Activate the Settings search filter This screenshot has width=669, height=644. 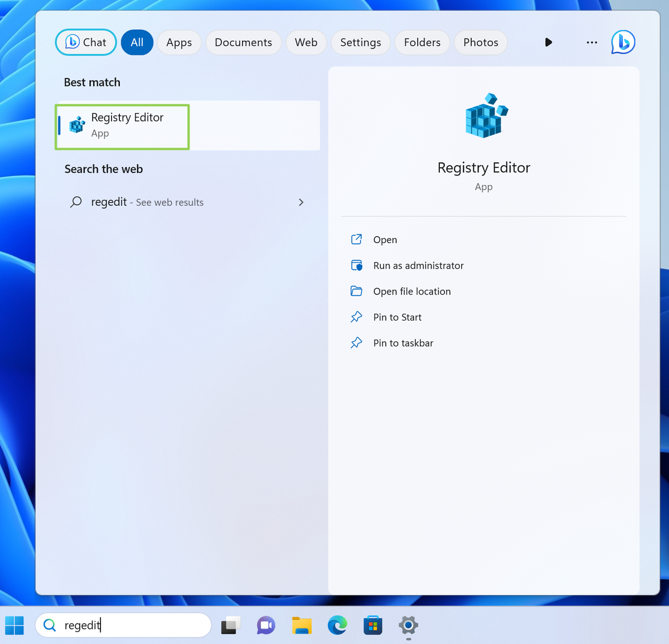[360, 42]
